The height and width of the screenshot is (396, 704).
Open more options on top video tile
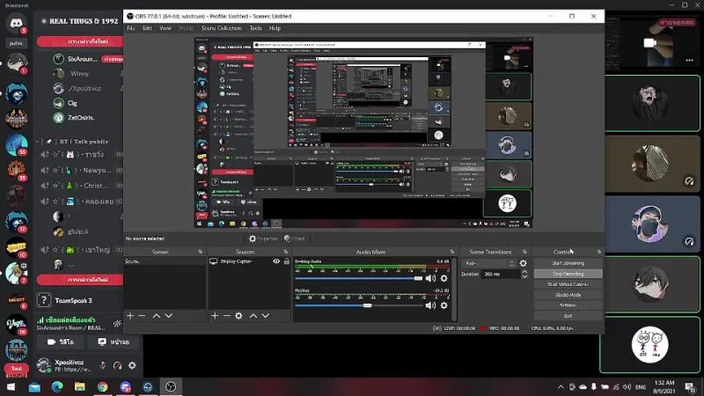coord(690,60)
